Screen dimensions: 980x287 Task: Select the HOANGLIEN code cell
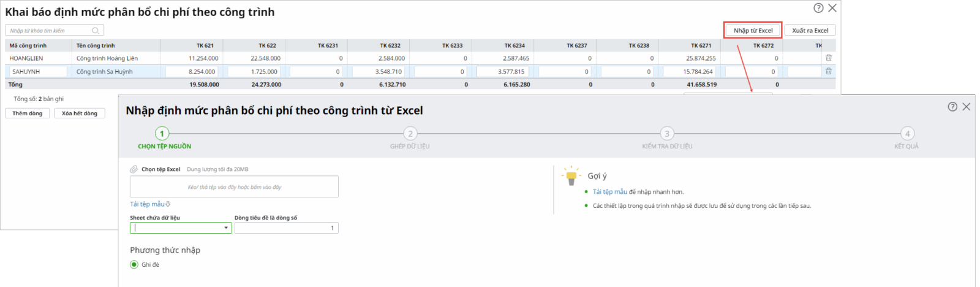point(39,58)
